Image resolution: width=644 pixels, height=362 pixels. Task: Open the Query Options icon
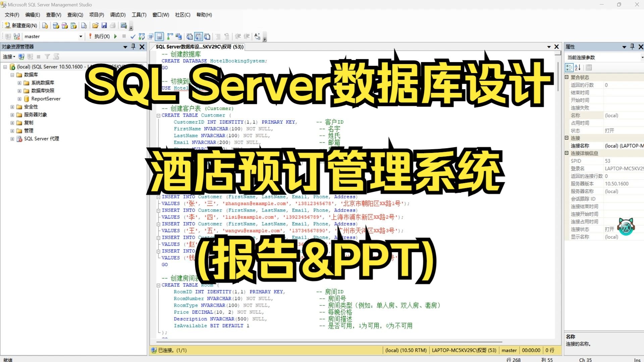pyautogui.click(x=151, y=36)
